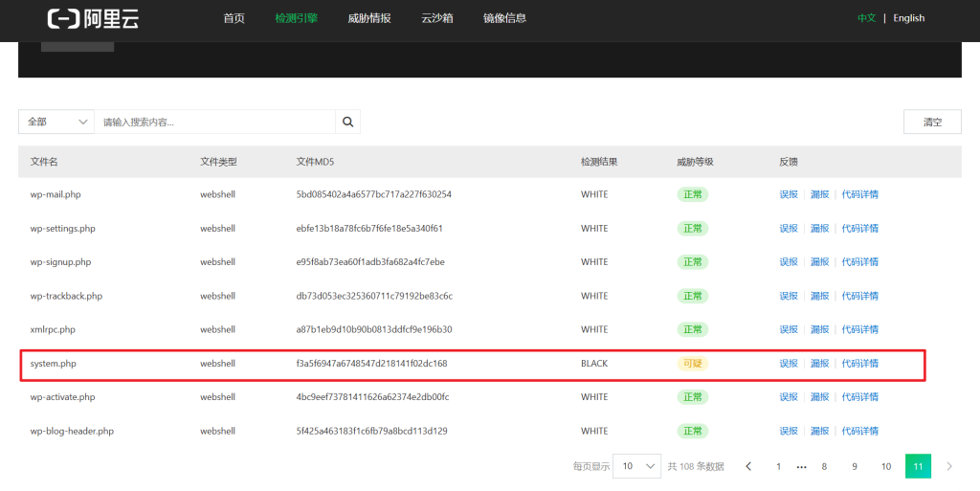
Task: Go to previous page arrow
Action: (x=748, y=466)
